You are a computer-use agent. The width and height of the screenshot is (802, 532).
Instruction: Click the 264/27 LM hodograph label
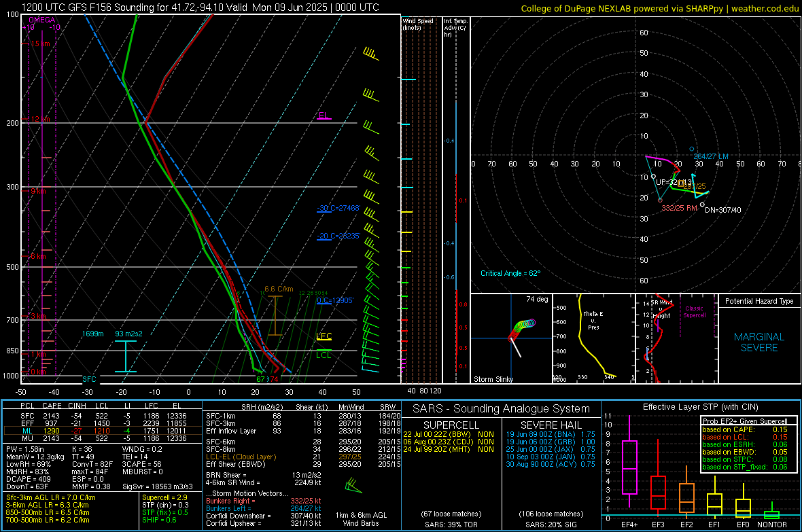point(711,156)
